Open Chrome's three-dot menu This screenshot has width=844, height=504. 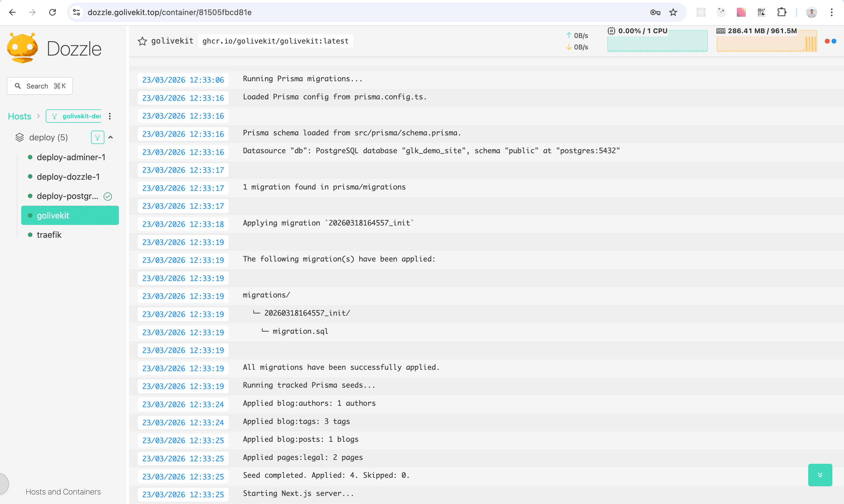tap(831, 13)
